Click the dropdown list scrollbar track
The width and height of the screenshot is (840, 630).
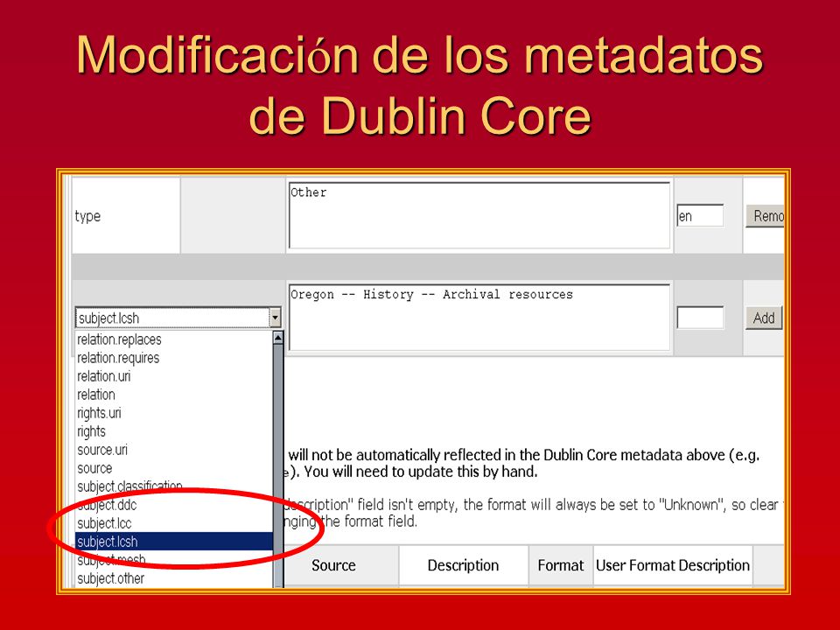coord(278,466)
